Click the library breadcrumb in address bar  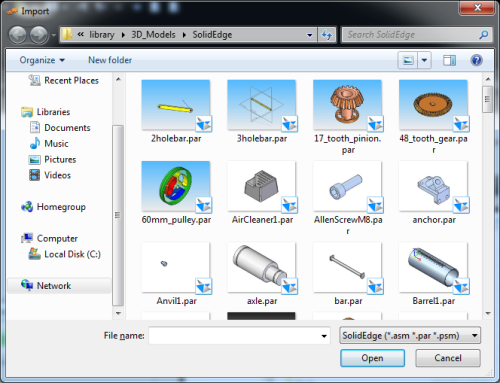click(102, 35)
